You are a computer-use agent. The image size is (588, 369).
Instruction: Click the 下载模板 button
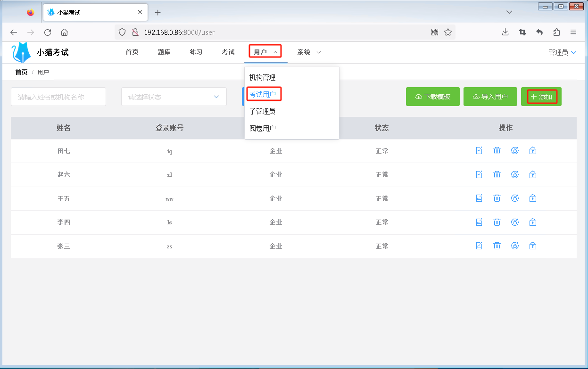click(x=432, y=97)
